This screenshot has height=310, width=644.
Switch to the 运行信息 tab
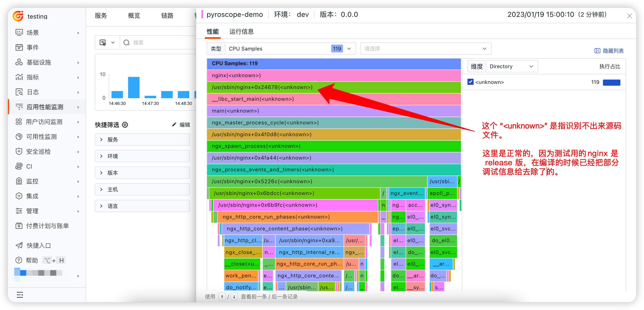point(241,31)
